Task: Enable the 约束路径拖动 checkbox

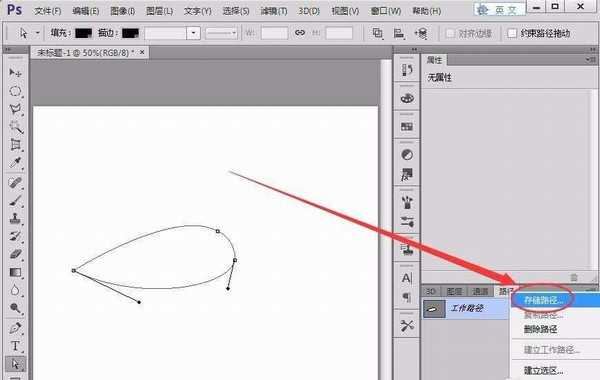Action: [512, 33]
